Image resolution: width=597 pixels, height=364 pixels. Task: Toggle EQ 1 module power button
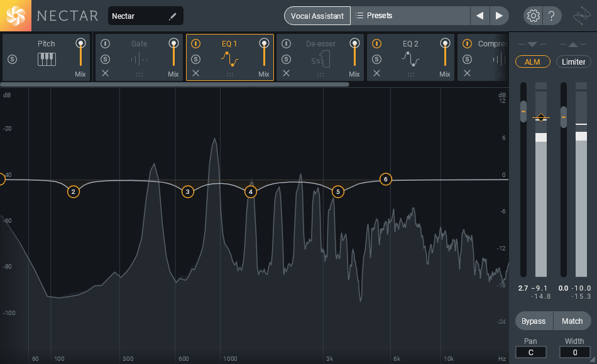point(195,44)
